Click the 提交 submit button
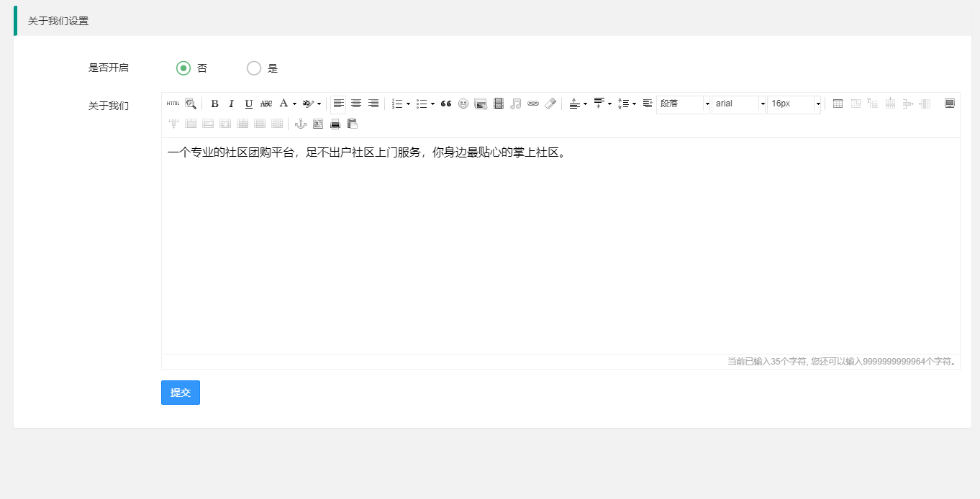Viewport: 980px width, 499px height. (x=181, y=393)
